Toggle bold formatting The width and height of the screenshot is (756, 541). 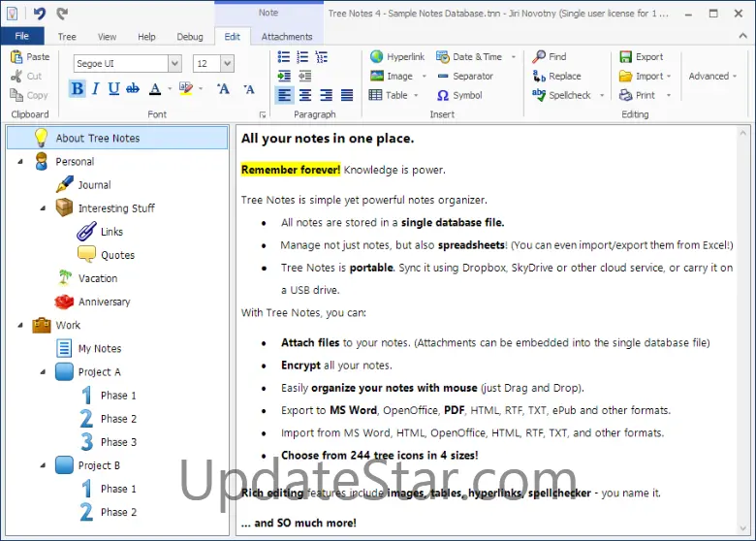tap(78, 89)
